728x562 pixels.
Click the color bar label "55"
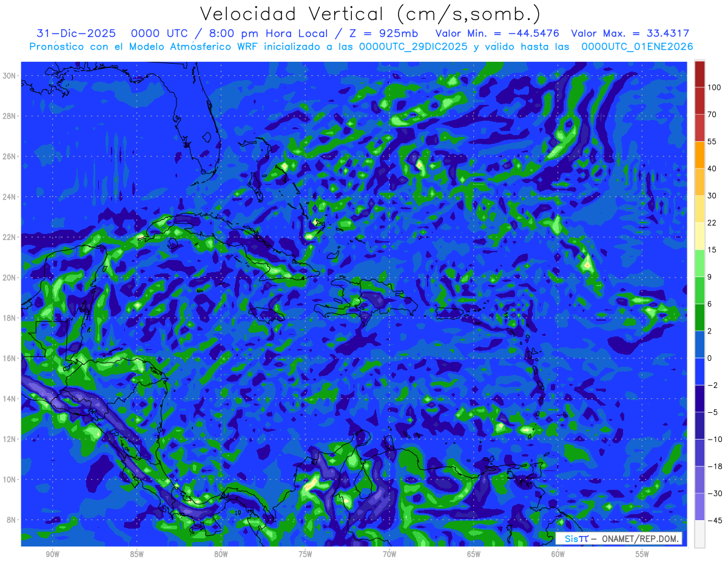click(712, 142)
